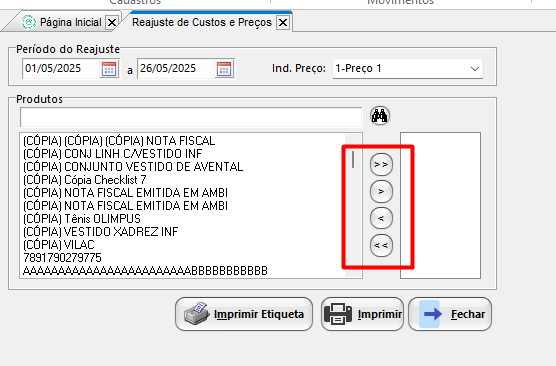Move all products right with >> button
The image size is (556, 366).
(381, 165)
